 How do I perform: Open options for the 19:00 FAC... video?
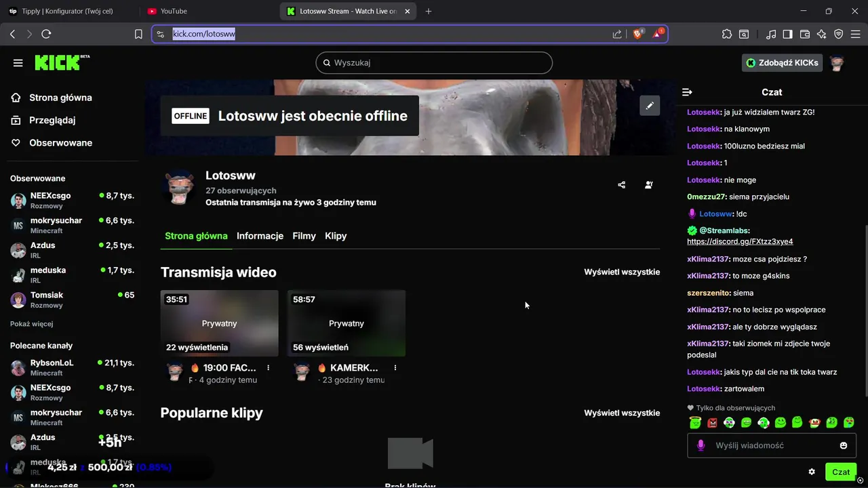pyautogui.click(x=269, y=368)
